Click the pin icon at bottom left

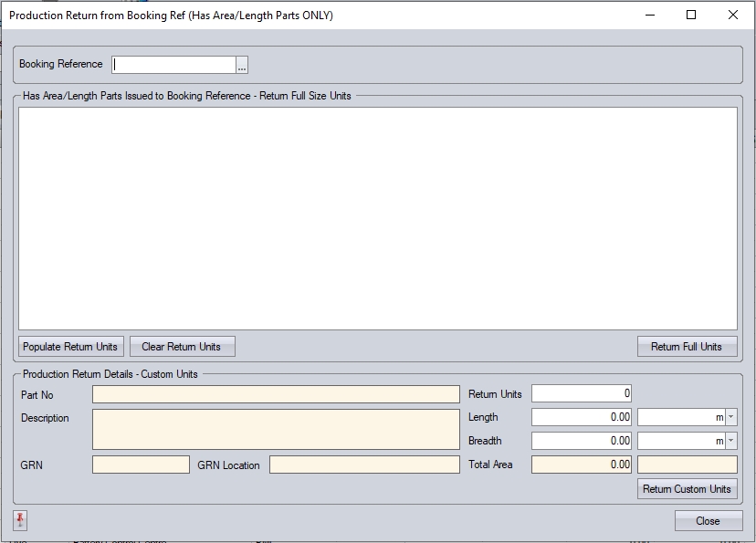tap(20, 520)
